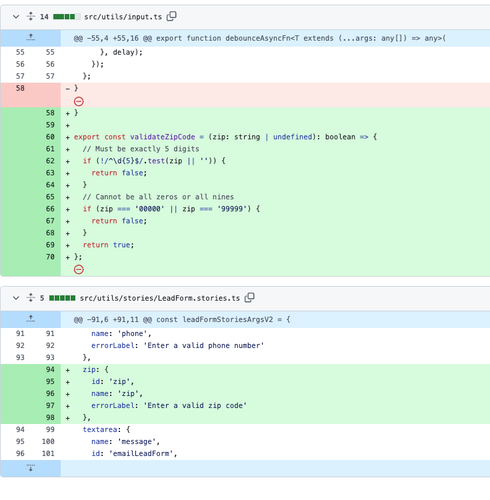Copy the src/utils/input.ts file path
Viewport: 490px width, 500px height.
click(x=171, y=16)
